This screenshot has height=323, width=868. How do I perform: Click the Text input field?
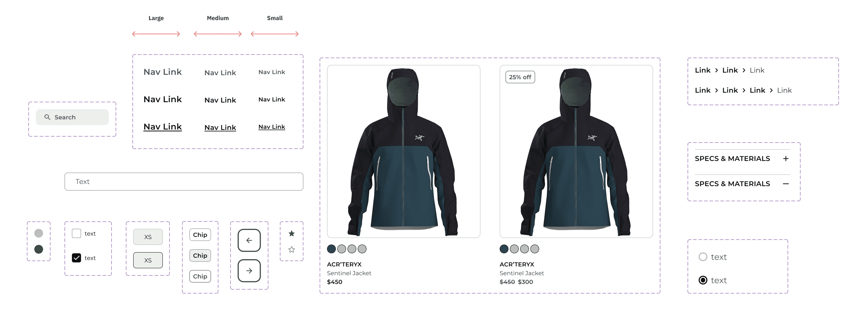point(184,181)
